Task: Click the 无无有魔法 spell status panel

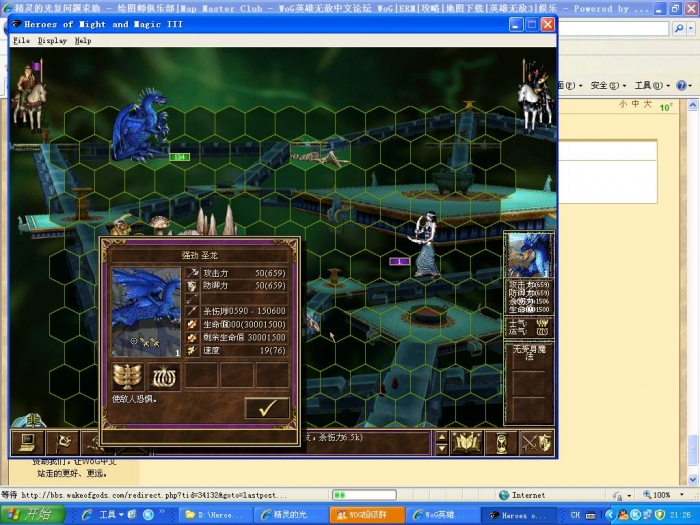Action: tap(529, 383)
